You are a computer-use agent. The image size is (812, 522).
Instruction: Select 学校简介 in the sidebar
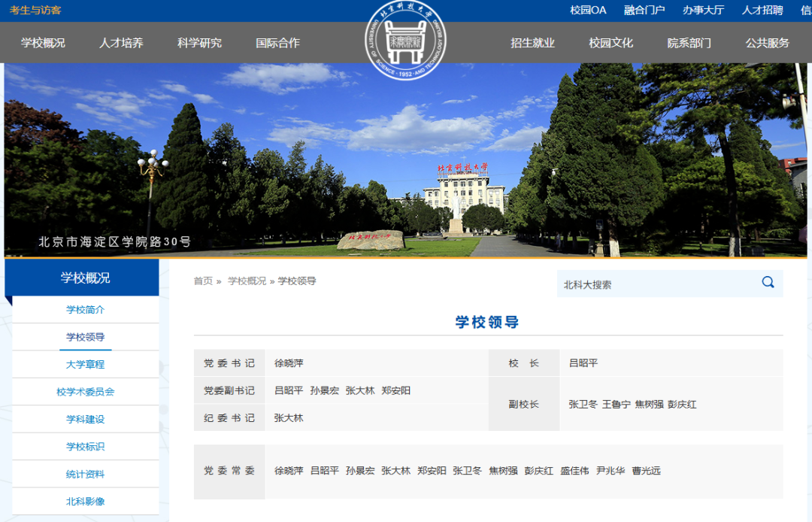coord(85,309)
